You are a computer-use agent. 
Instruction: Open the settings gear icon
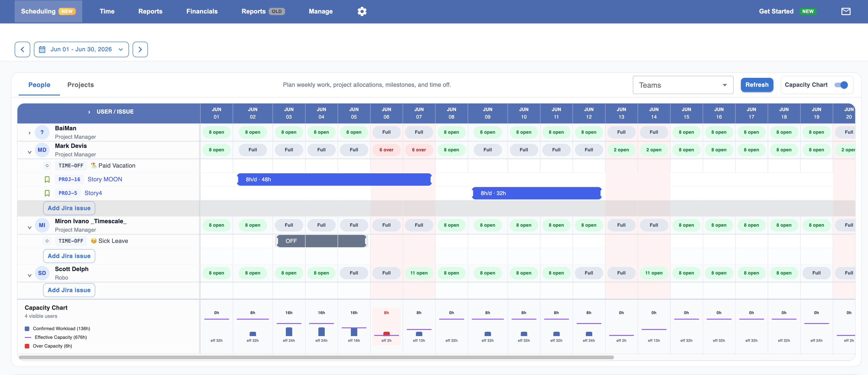click(362, 11)
